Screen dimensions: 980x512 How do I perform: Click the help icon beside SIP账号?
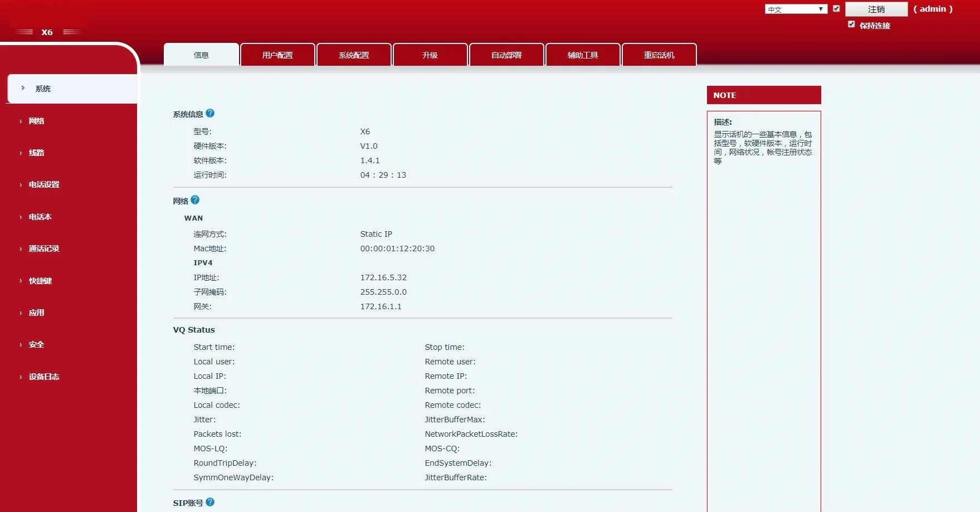[x=210, y=501]
